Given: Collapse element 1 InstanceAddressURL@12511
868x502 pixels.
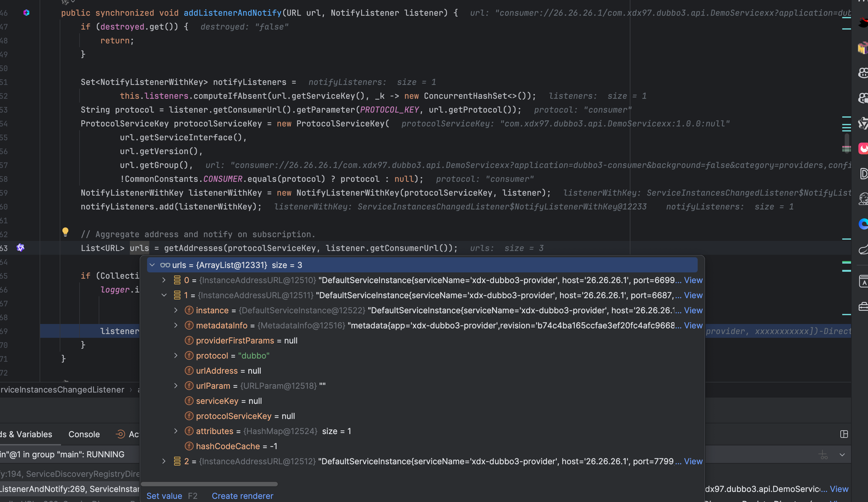Looking at the screenshot, I should (164, 295).
